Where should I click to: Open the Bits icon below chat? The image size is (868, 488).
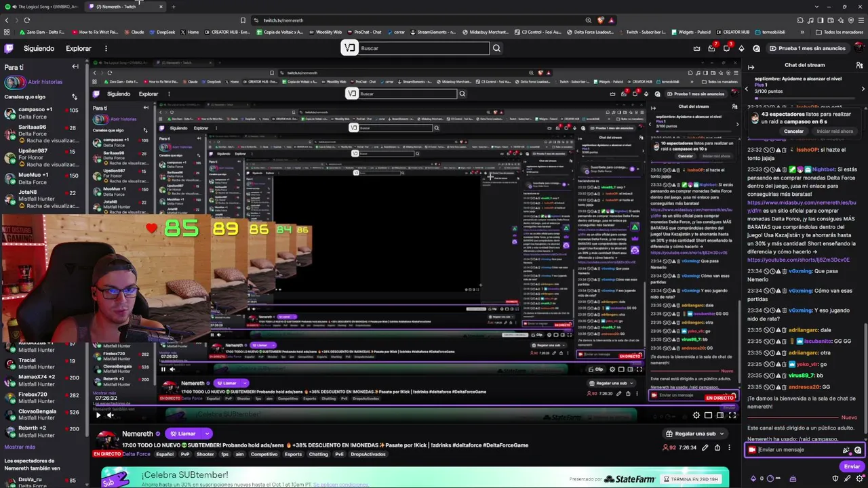coord(753,479)
